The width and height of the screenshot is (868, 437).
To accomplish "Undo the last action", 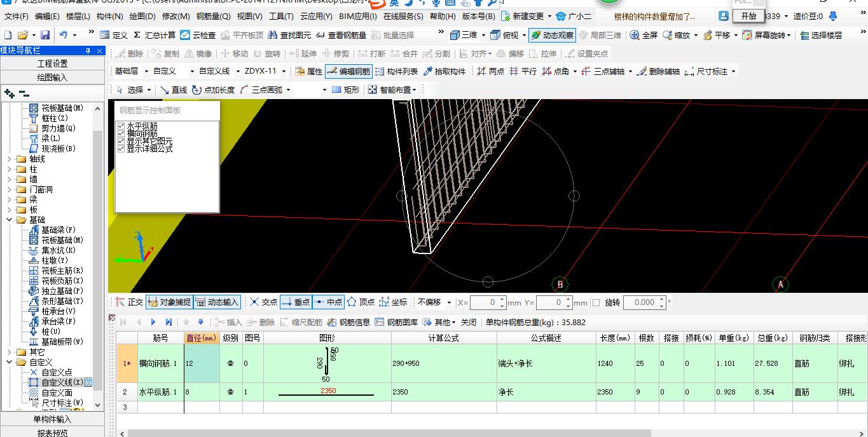I will (64, 35).
